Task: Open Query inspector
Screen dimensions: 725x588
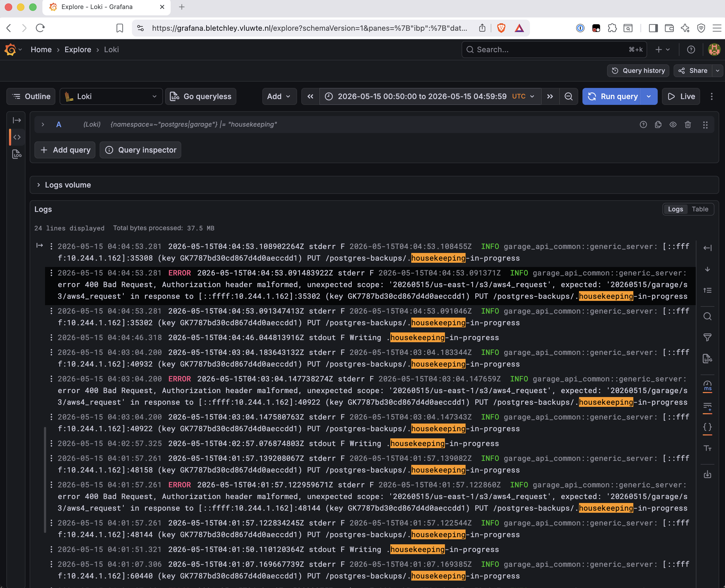Action: (140, 150)
